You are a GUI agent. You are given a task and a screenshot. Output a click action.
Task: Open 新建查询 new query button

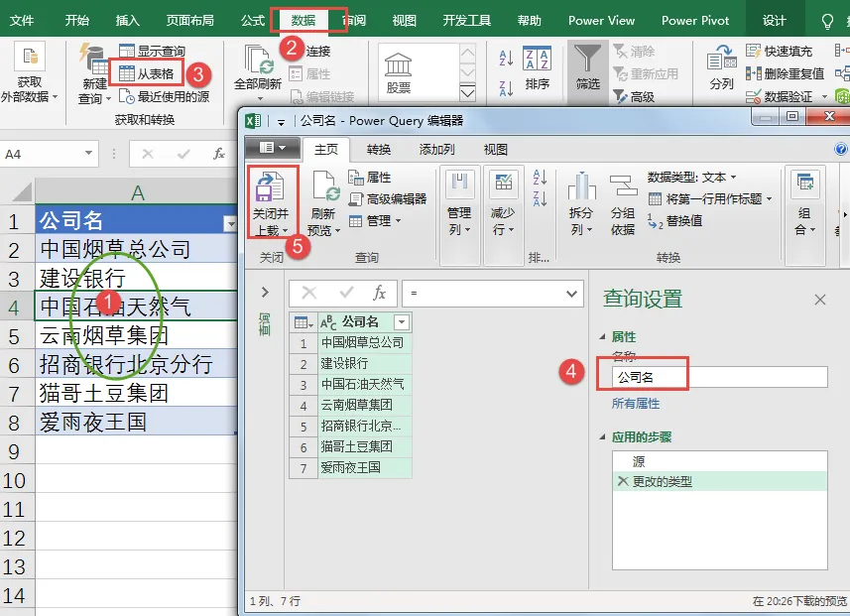point(95,73)
